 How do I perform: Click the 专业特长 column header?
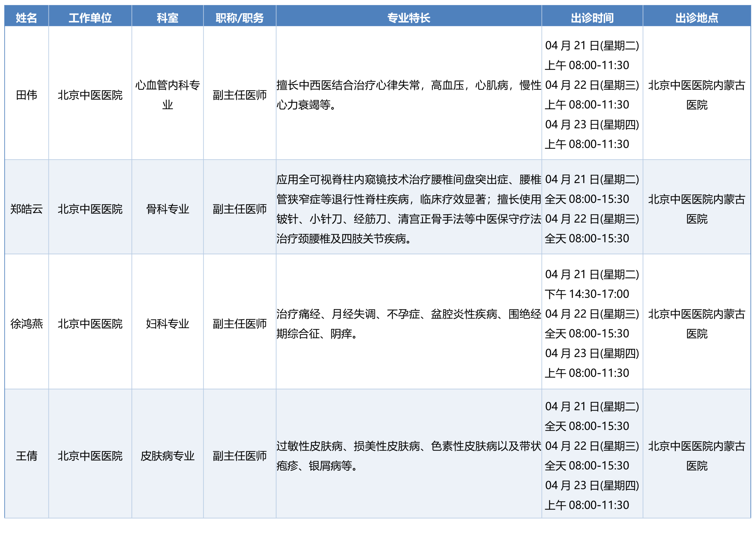point(408,17)
